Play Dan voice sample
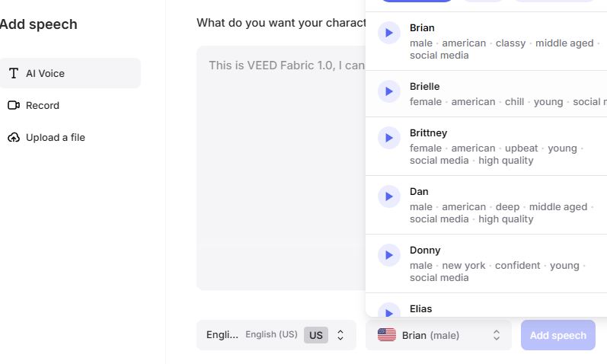Screen dimensions: 607x364 [x=389, y=196]
